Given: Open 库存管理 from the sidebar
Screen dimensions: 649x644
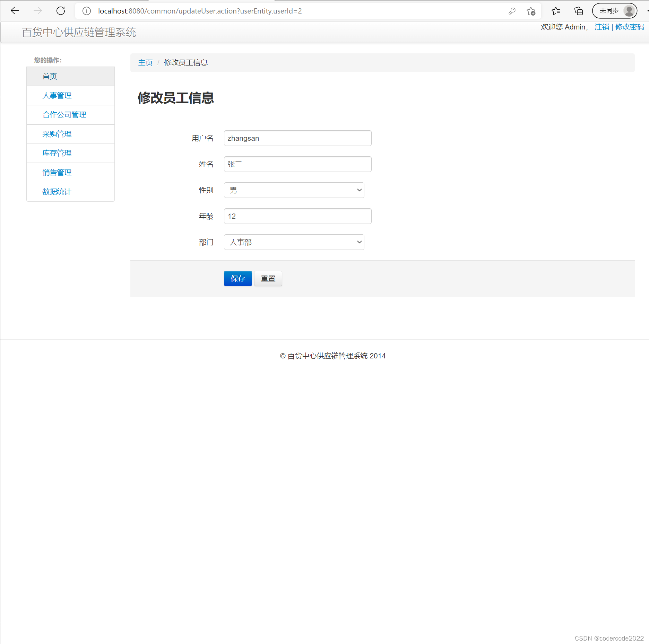Looking at the screenshot, I should [x=57, y=153].
